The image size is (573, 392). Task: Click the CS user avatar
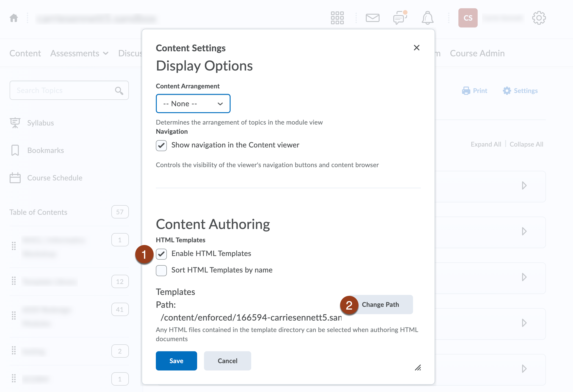(x=468, y=18)
